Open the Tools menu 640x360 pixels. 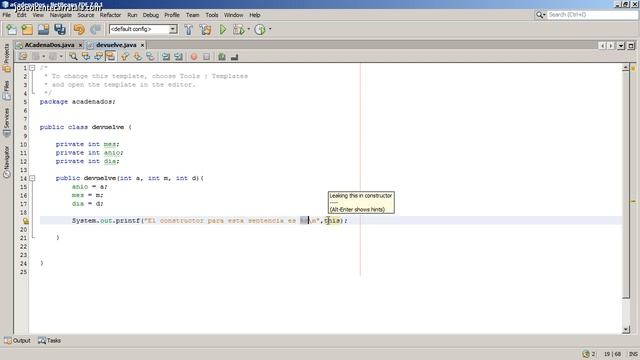pos(212,15)
